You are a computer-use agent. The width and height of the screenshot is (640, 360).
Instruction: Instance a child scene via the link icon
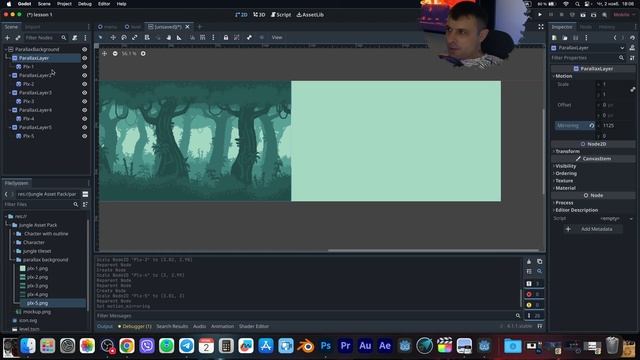point(18,38)
